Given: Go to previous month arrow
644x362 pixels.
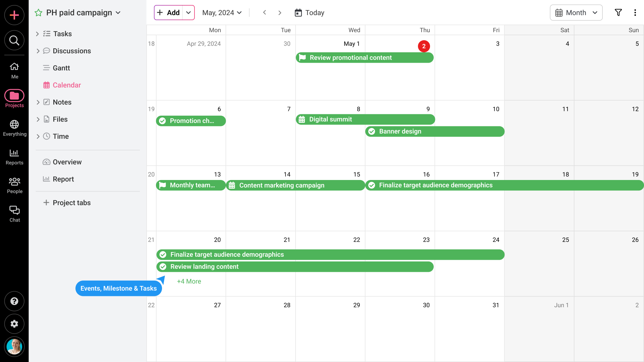Looking at the screenshot, I should [264, 13].
